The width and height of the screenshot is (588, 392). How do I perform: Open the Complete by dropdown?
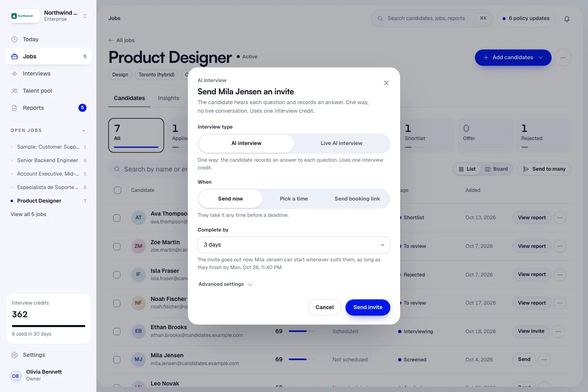tap(294, 245)
